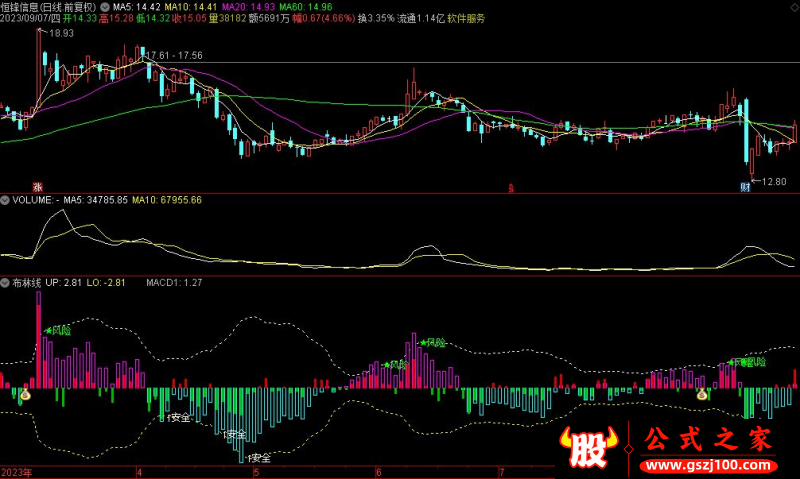The height and width of the screenshot is (479, 800).
Task: Click the middle 安全 signal label
Action: click(x=235, y=435)
